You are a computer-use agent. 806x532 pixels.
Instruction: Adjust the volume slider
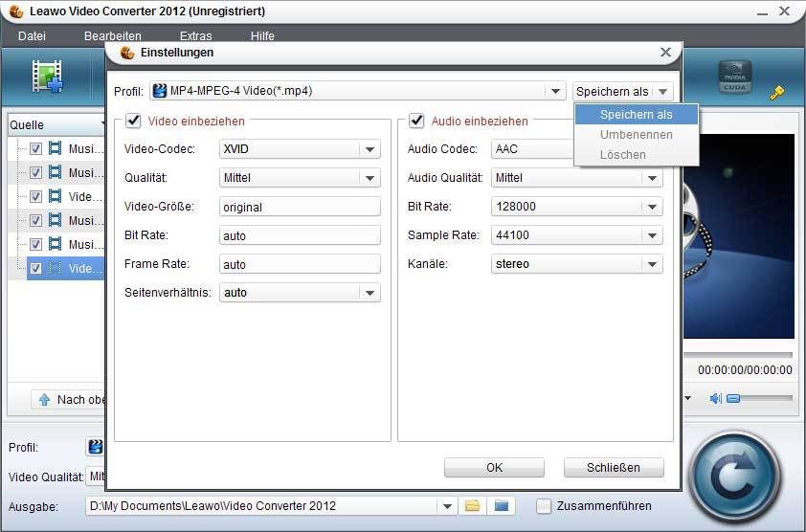pyautogui.click(x=733, y=399)
